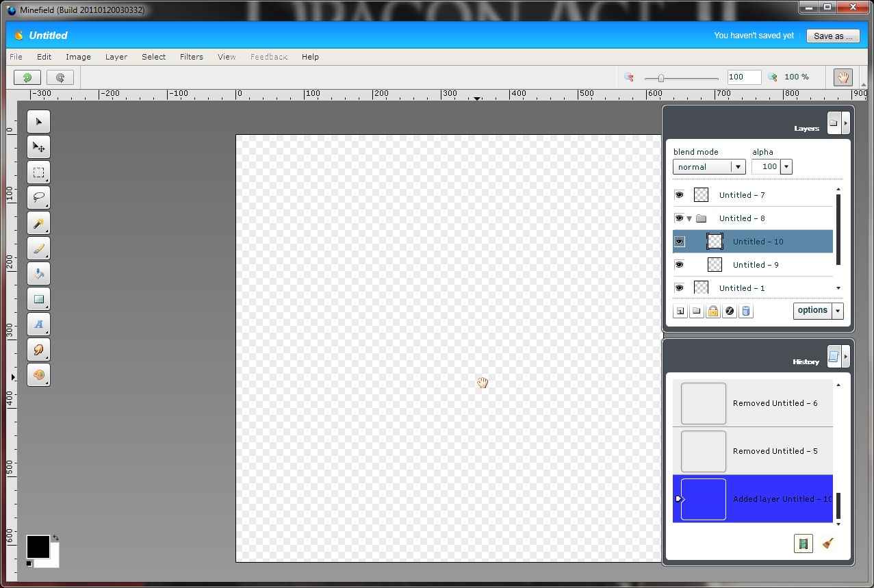Viewport: 874px width, 588px height.
Task: Hide the Untitled – 7 layer
Action: click(679, 195)
